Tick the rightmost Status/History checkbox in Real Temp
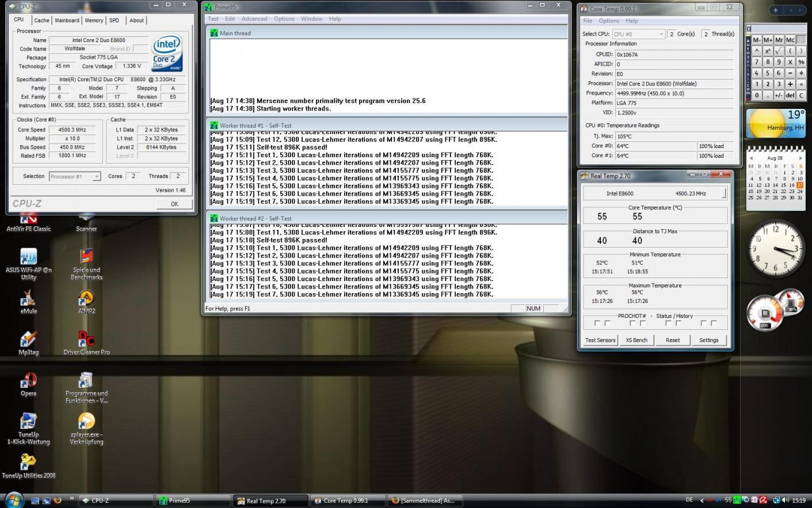 click(x=714, y=323)
